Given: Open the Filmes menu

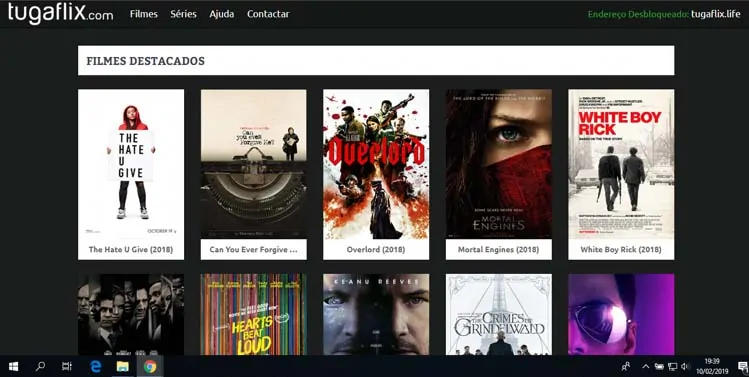Looking at the screenshot, I should pos(143,14).
